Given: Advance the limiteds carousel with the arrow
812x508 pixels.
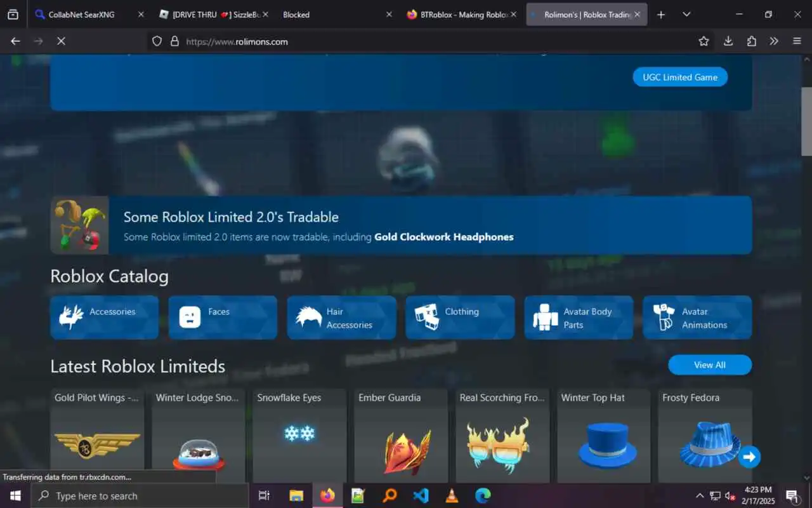Looking at the screenshot, I should pos(749,457).
